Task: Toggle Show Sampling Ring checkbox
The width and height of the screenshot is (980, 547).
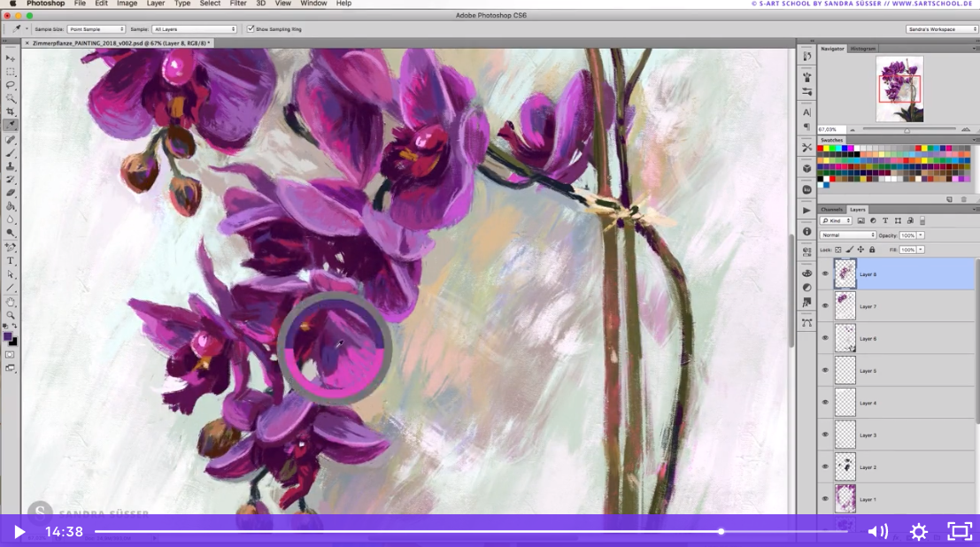Action: point(251,28)
